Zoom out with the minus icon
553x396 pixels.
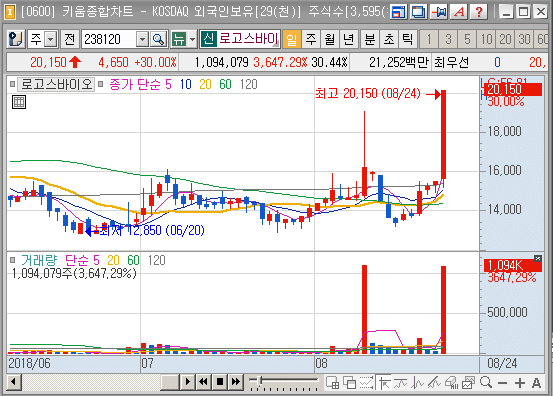(x=503, y=383)
